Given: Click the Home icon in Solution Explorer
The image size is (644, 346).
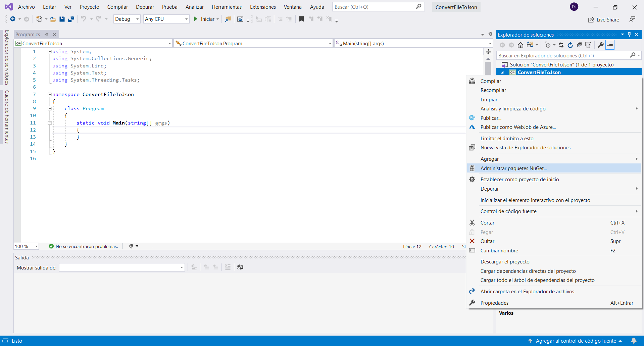Looking at the screenshot, I should 520,45.
